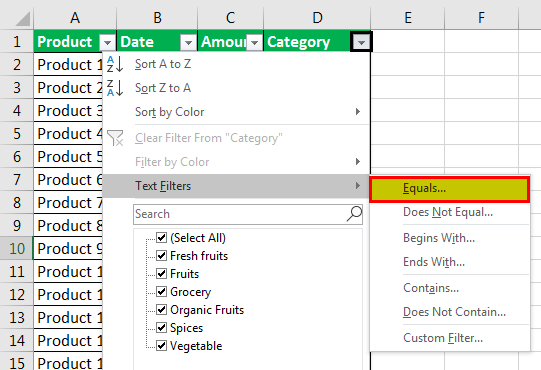Toggle the (Select All) checkbox
Image resolution: width=541 pixels, height=370 pixels.
(161, 237)
